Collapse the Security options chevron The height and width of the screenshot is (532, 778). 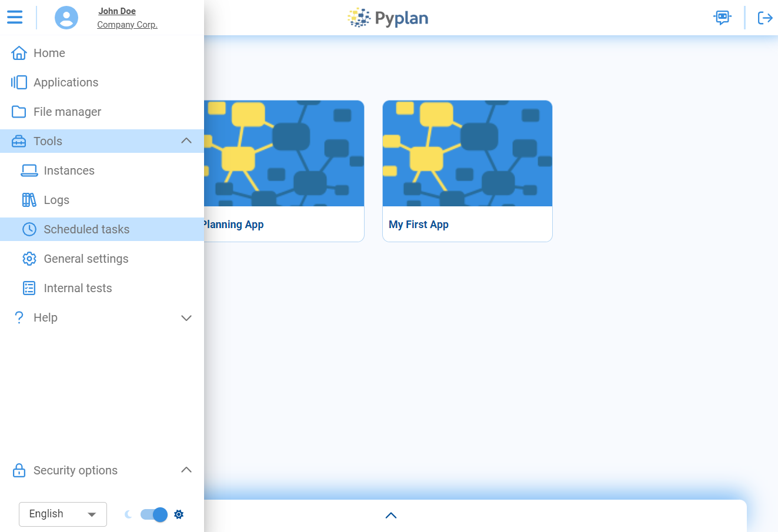pos(186,470)
